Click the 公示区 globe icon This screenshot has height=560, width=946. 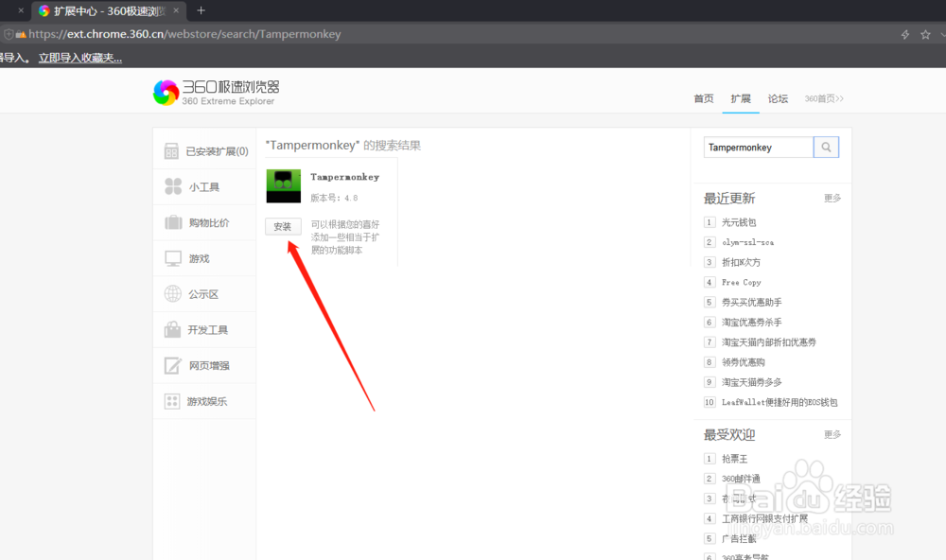point(173,294)
